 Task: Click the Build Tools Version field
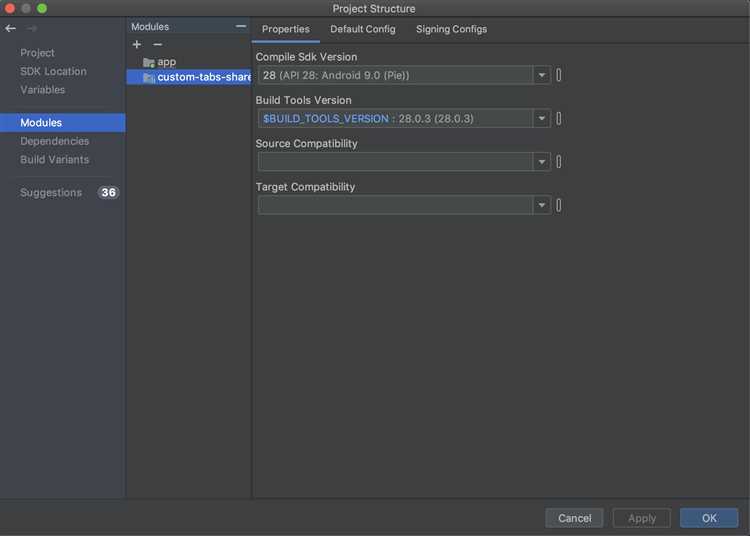(x=395, y=119)
